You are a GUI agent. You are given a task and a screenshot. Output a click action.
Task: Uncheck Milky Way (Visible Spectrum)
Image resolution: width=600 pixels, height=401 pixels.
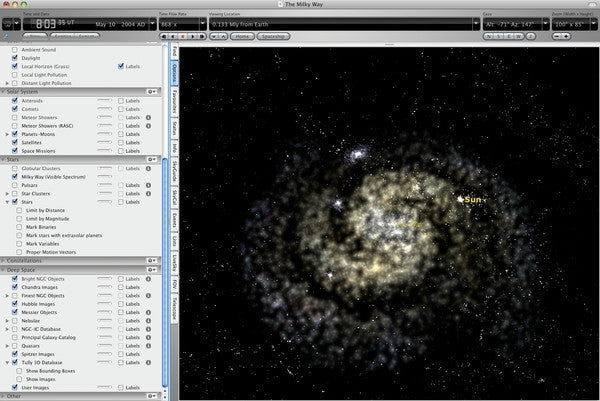(x=15, y=177)
